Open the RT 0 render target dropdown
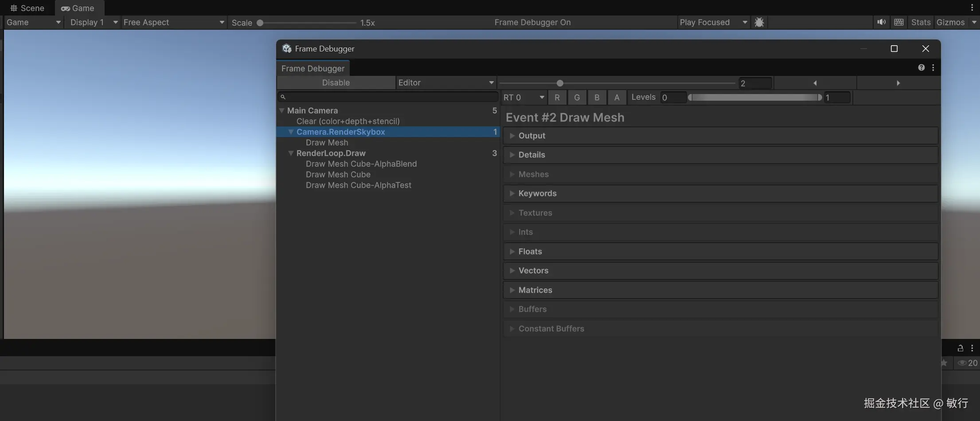 tap(523, 98)
